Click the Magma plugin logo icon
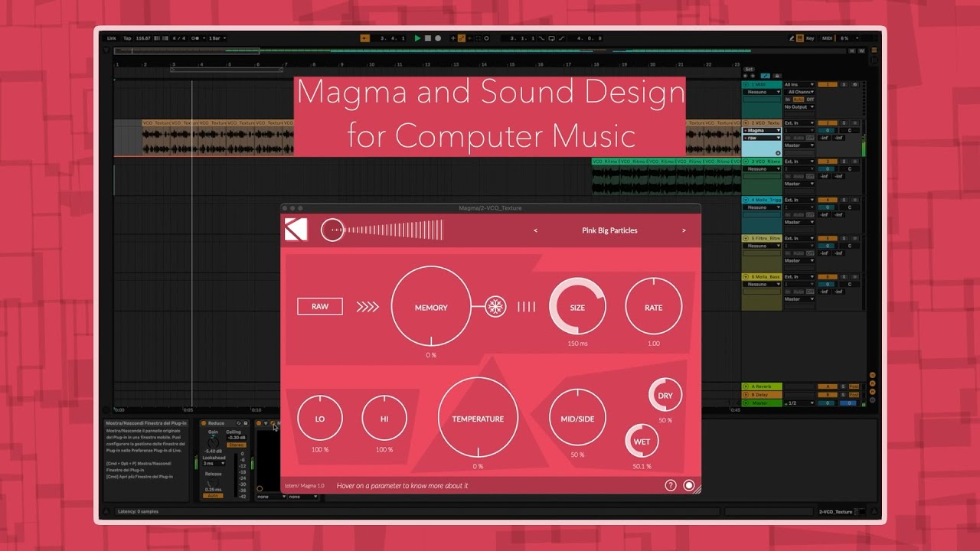This screenshot has height=551, width=980. [296, 230]
